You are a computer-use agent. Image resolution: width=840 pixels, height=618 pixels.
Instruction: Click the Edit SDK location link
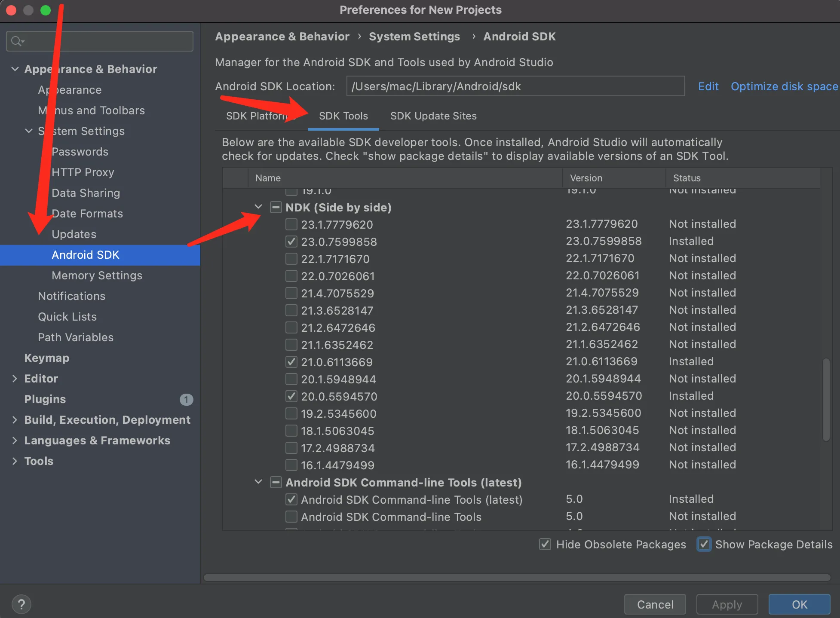point(708,86)
